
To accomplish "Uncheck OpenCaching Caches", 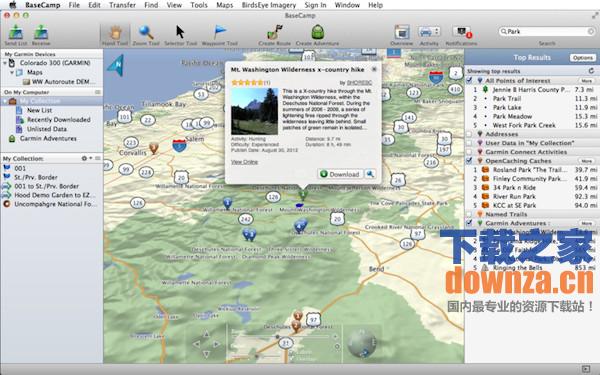I will pyautogui.click(x=469, y=161).
